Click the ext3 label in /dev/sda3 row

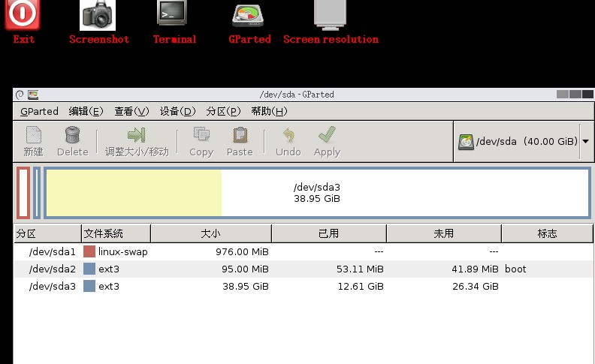coord(109,286)
